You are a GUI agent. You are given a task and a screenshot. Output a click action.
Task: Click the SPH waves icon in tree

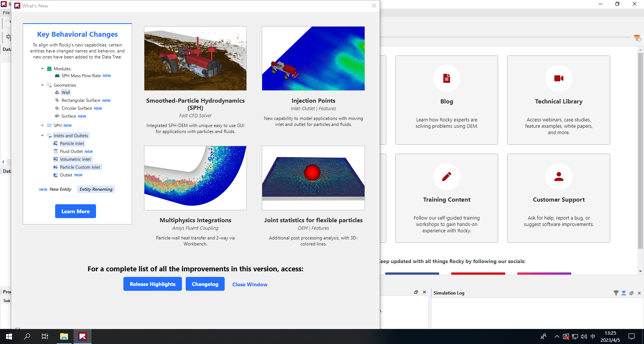point(49,126)
